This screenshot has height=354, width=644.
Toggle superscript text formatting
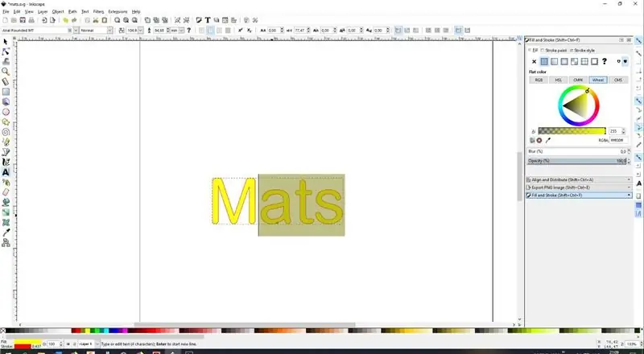(240, 31)
